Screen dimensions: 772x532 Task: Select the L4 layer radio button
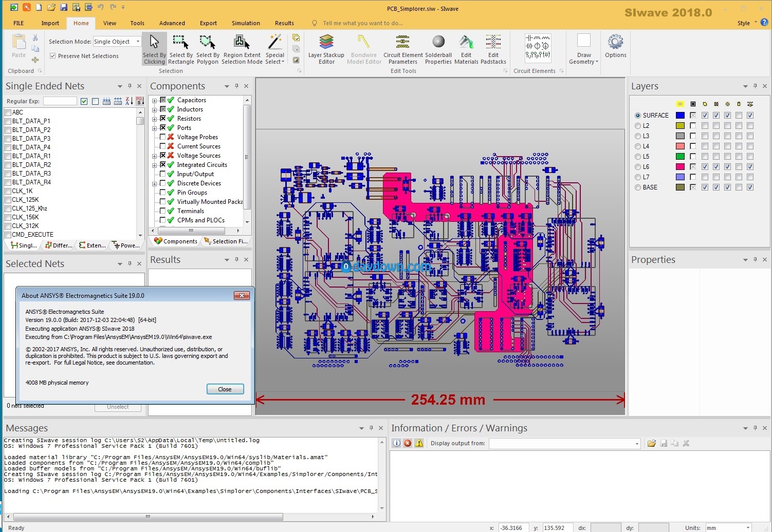coord(638,146)
